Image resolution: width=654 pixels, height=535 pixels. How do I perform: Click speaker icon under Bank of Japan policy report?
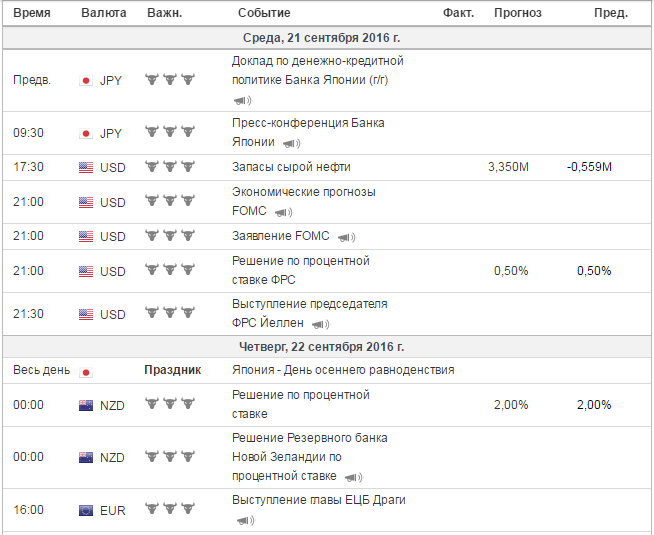pos(242,100)
